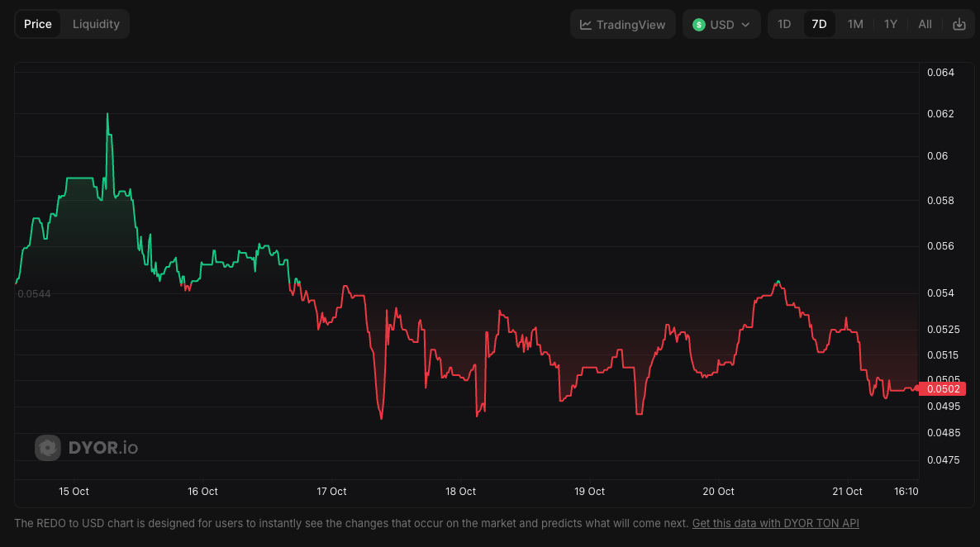
Task: Click the 0.0544 opening price label
Action: (34, 294)
